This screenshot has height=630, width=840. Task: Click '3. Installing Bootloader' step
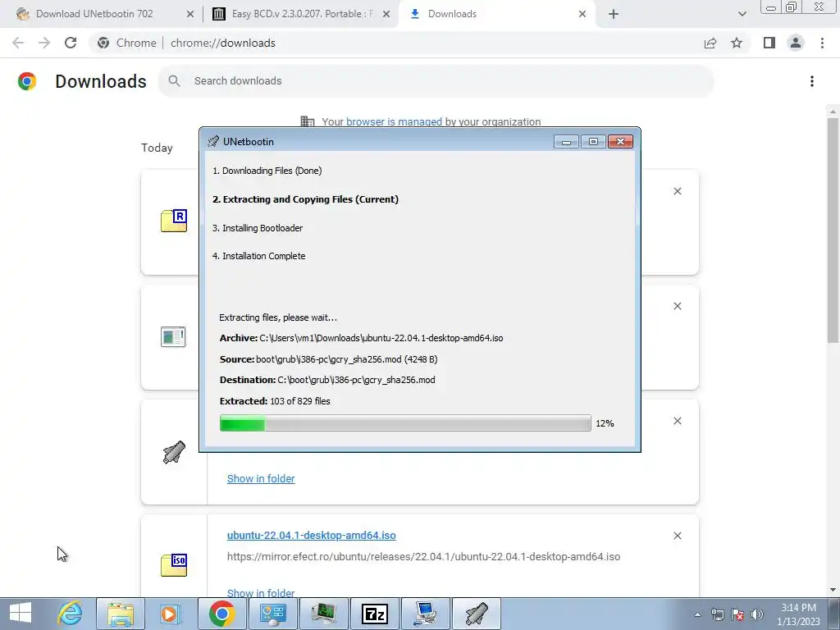[x=258, y=228]
